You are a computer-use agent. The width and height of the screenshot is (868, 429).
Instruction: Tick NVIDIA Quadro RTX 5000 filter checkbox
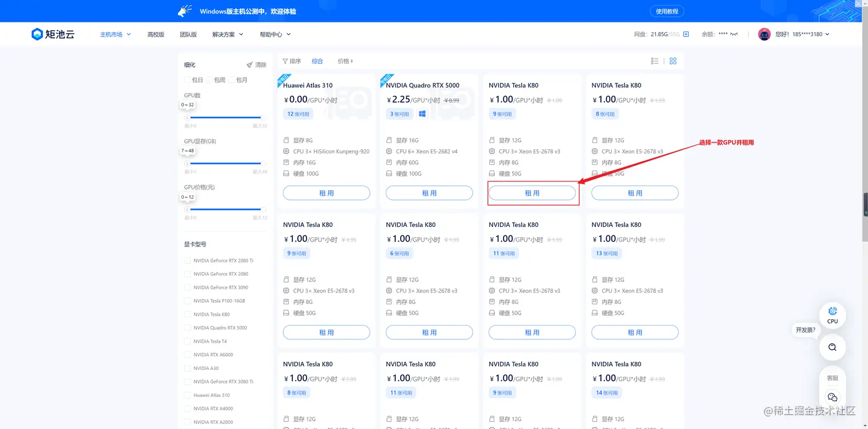(187, 328)
